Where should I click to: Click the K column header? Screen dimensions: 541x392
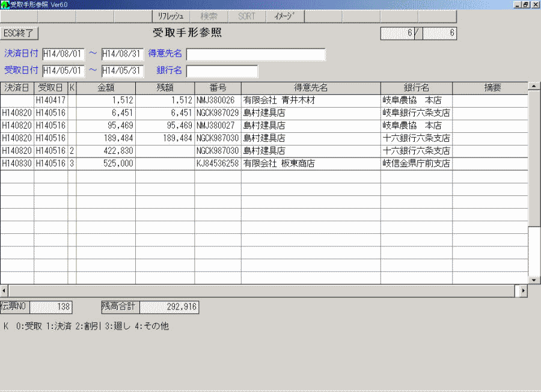click(72, 88)
